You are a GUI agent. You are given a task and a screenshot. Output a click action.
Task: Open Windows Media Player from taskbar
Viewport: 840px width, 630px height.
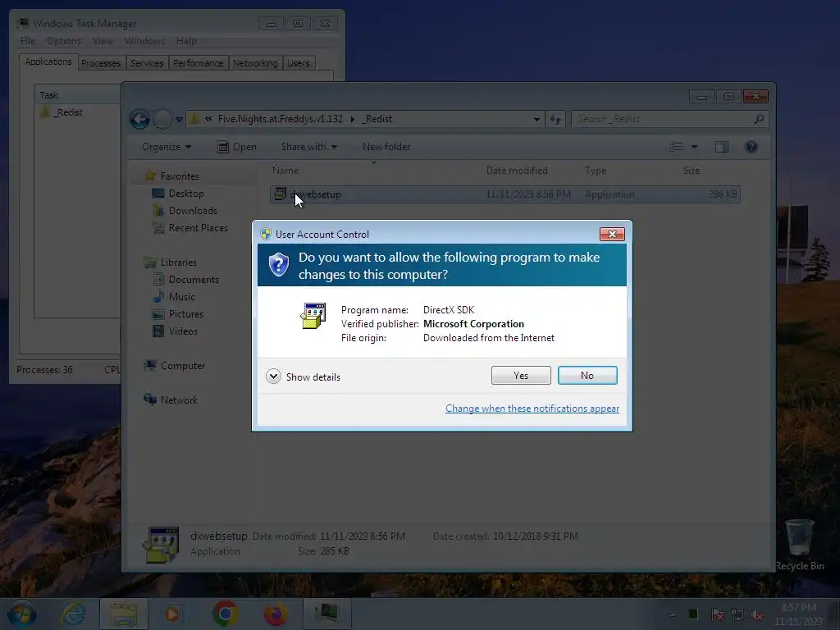tap(172, 614)
